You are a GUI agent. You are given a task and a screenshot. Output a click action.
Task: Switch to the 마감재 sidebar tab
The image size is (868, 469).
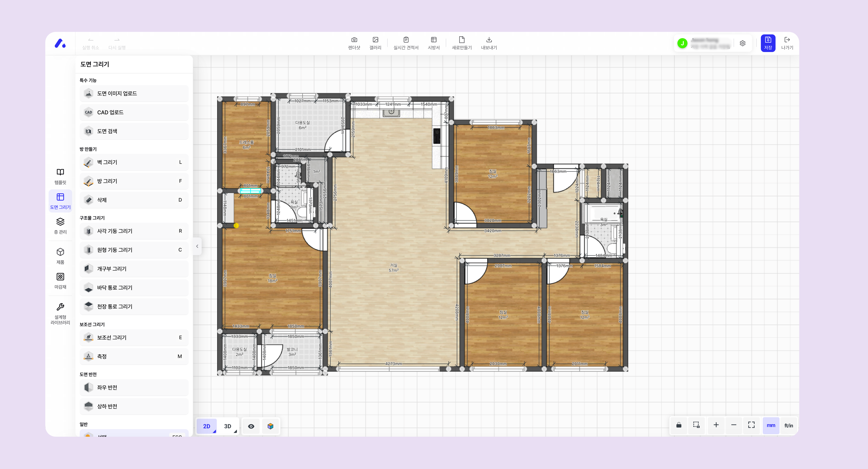60,280
